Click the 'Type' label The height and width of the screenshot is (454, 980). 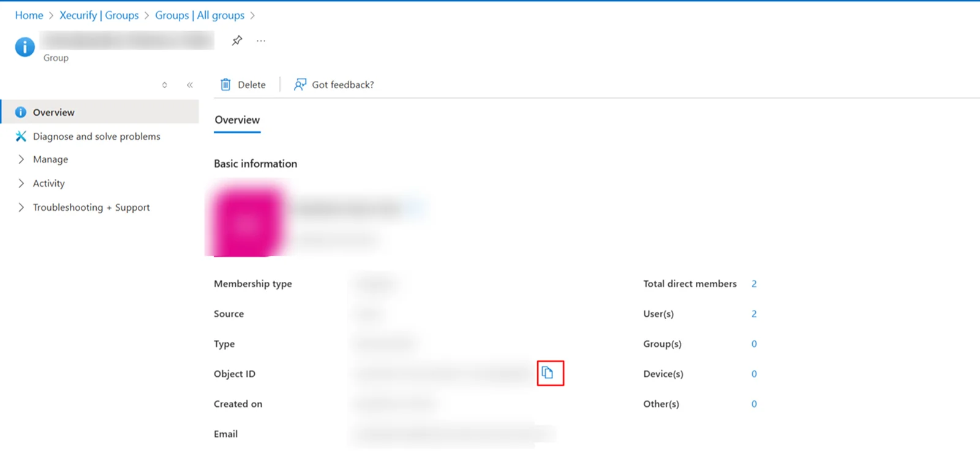click(224, 344)
